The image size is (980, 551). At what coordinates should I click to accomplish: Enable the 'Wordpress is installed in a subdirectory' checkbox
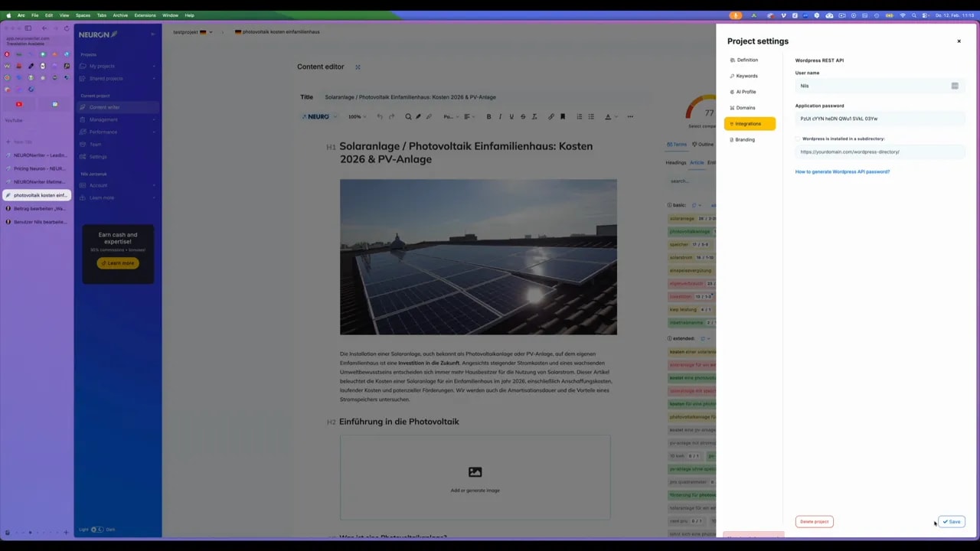click(x=797, y=139)
